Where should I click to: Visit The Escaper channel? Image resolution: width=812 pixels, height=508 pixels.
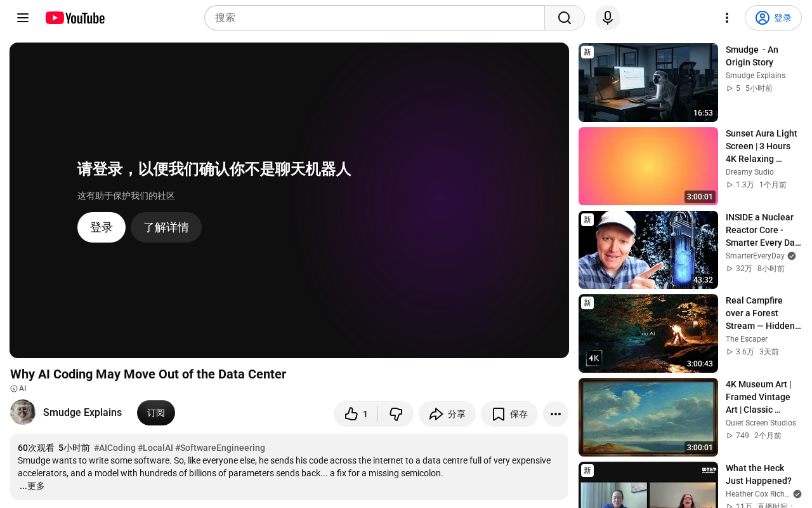click(x=747, y=339)
